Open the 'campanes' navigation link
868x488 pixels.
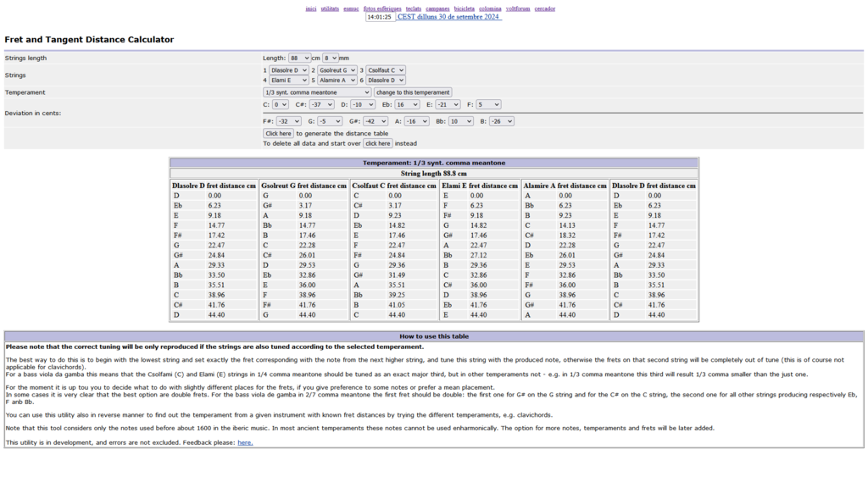(x=437, y=8)
